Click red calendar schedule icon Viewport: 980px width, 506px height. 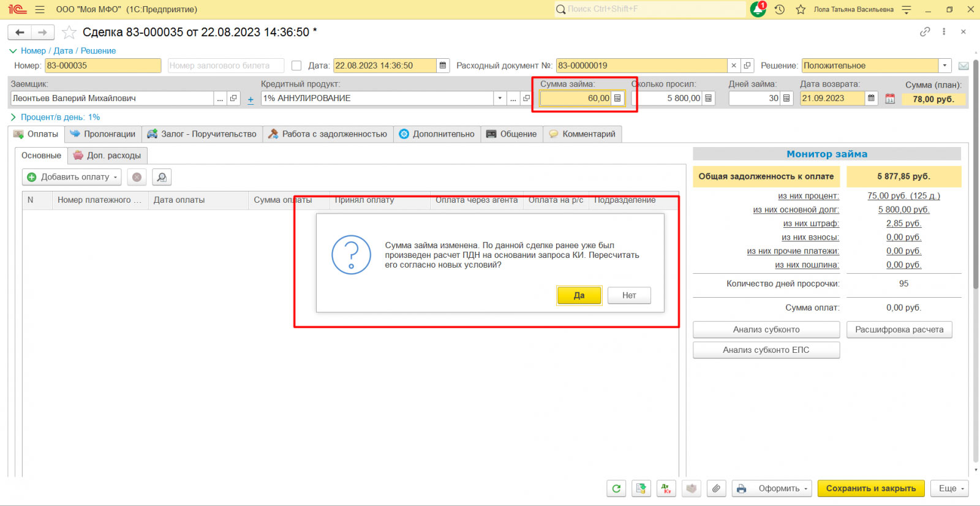(890, 98)
